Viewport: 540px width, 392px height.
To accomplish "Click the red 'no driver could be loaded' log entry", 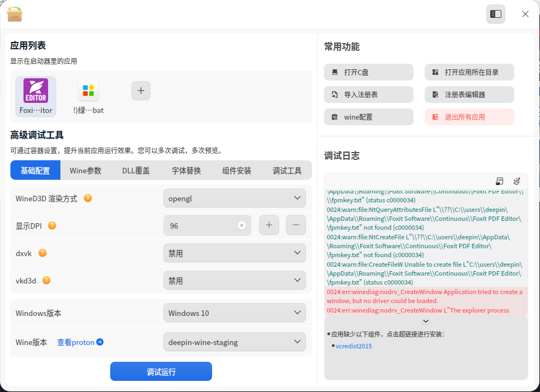I will click(x=426, y=296).
